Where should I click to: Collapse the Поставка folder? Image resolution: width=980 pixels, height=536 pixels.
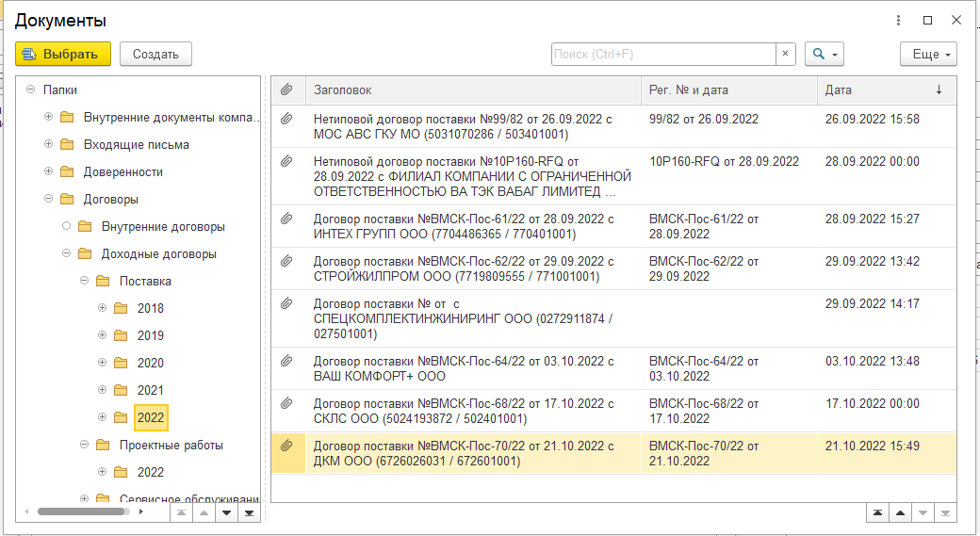point(85,281)
